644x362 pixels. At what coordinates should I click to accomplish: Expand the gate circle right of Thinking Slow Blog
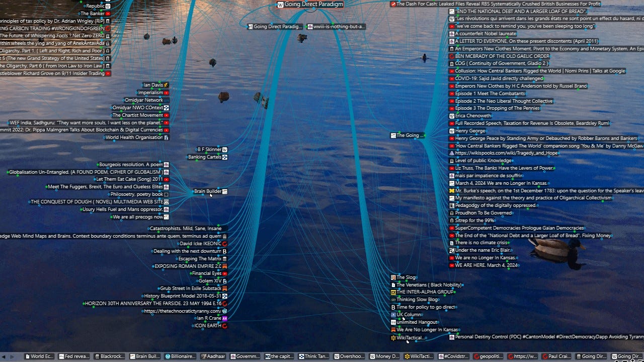point(440,300)
